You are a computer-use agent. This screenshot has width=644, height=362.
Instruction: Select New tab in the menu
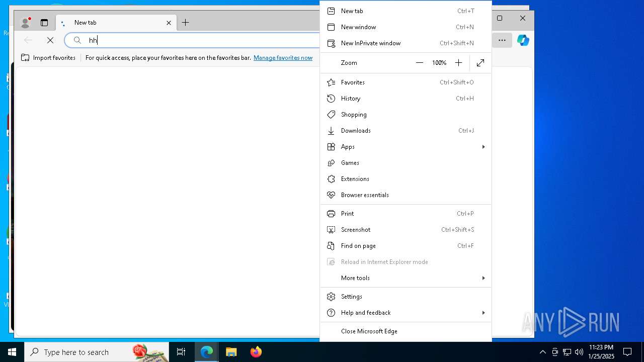point(406,11)
